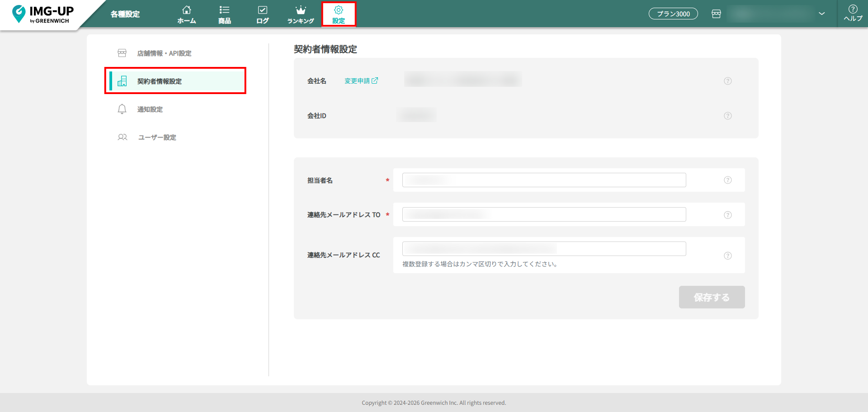
Task: Go to the 商品 product list
Action: [x=224, y=14]
